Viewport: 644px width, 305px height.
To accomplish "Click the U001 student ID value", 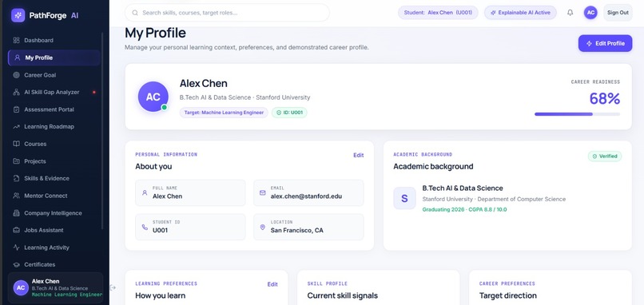I will (160, 230).
